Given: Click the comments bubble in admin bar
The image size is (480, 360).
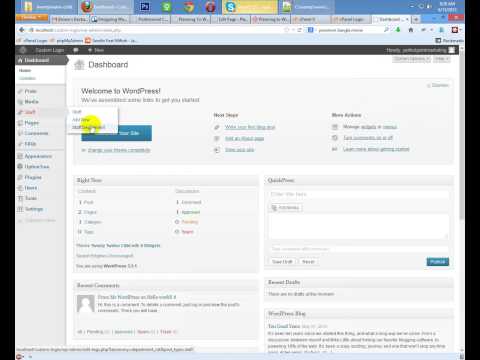Looking at the screenshot, I should tap(76, 50).
